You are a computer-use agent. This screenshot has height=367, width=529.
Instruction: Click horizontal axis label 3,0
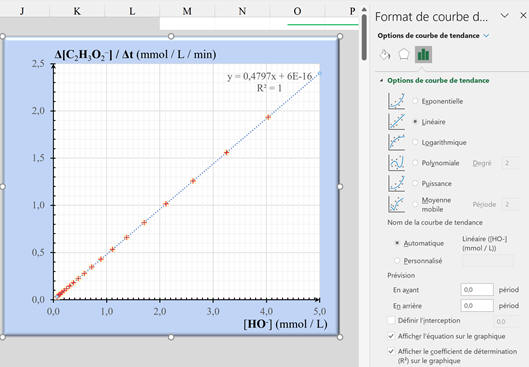[x=213, y=311]
